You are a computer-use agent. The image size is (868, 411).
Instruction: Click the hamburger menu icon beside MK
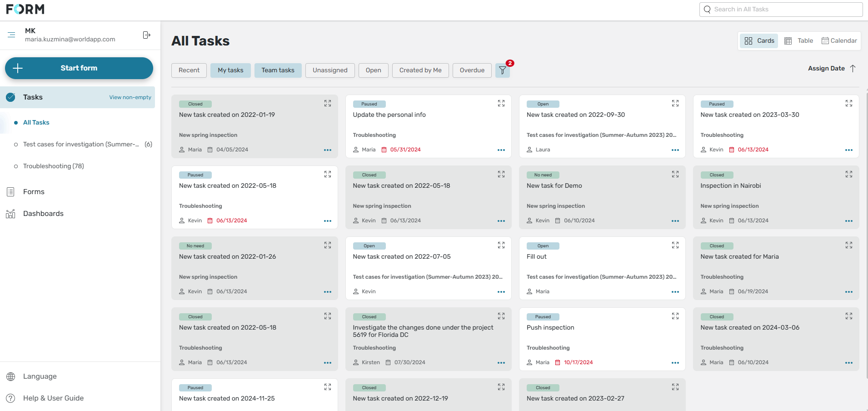coord(11,35)
